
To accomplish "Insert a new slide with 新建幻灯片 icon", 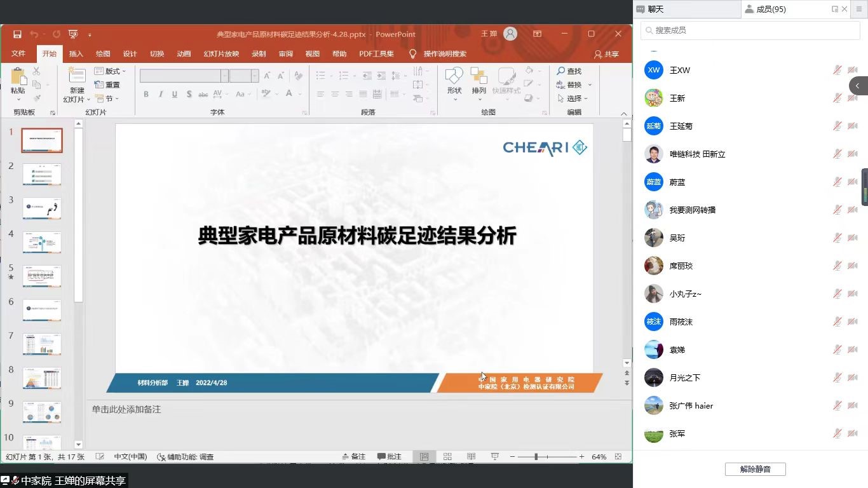I will (x=77, y=76).
